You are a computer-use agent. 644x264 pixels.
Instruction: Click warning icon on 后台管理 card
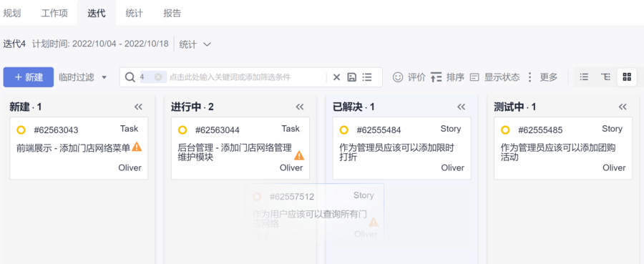pyautogui.click(x=299, y=155)
